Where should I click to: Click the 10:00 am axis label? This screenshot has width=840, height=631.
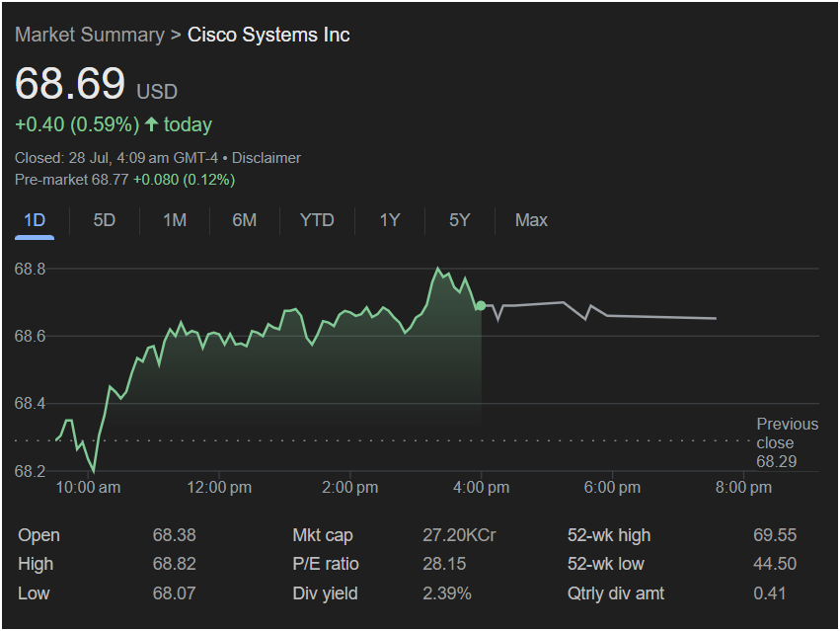(88, 488)
